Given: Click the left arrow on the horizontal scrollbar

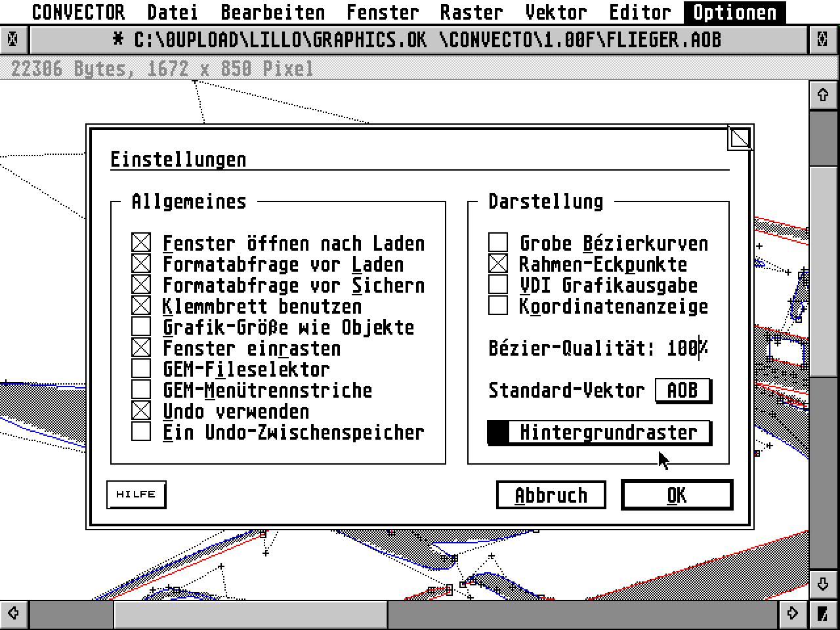Looking at the screenshot, I should click(12, 614).
